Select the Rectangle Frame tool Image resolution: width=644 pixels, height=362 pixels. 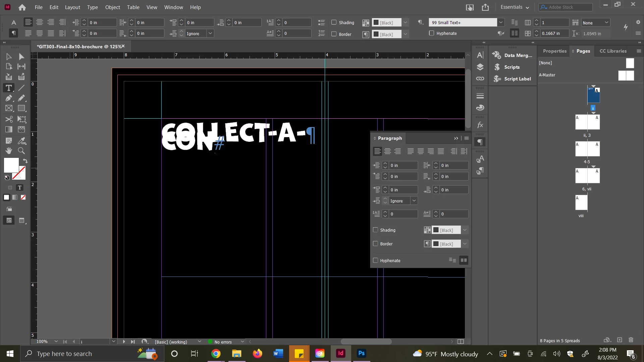click(x=9, y=108)
